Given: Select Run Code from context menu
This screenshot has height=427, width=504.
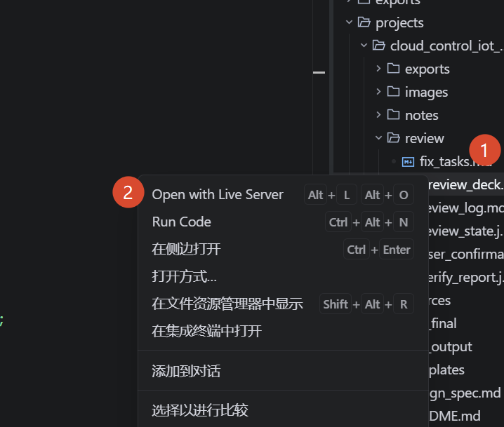Looking at the screenshot, I should coord(181,222).
